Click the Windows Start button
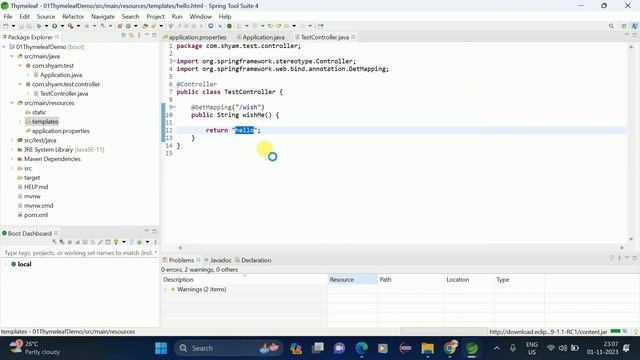This screenshot has height=360, width=640. pos(161,348)
